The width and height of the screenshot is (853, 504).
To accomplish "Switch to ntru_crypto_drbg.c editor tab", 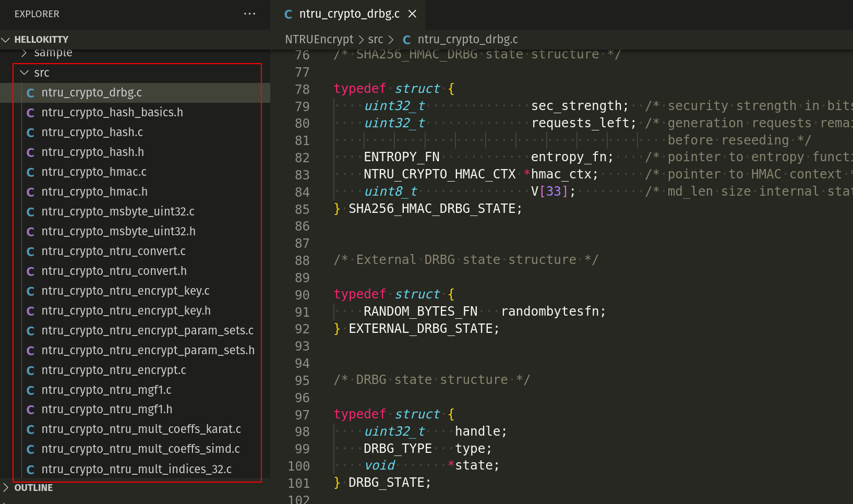I will coord(348,14).
